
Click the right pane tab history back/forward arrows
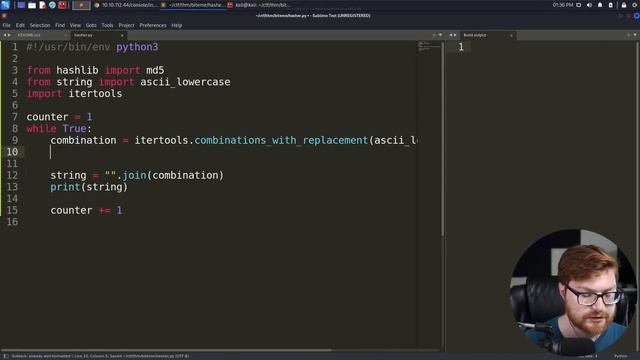coord(453,36)
